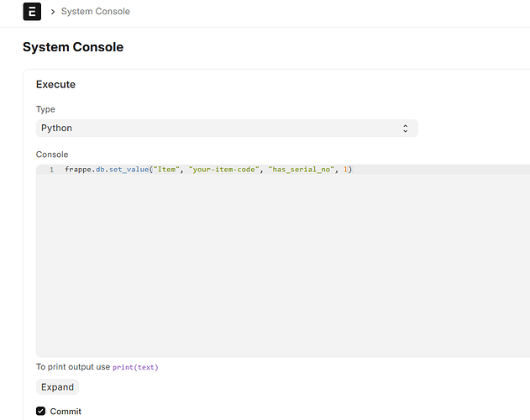Click the up-down arrows on Type select
The width and height of the screenshot is (530, 420).
405,129
